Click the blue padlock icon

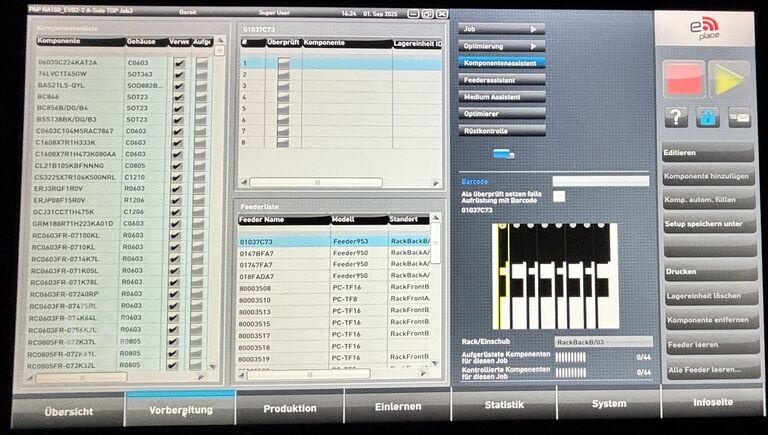[x=708, y=118]
